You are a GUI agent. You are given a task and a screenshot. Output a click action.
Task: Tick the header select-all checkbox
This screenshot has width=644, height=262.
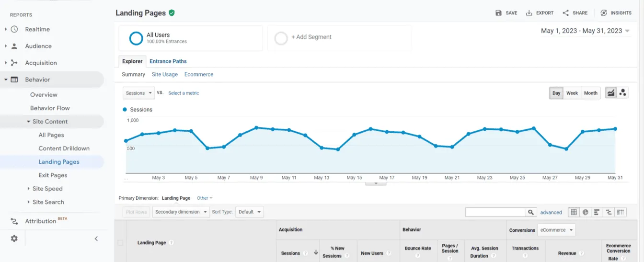coord(120,242)
